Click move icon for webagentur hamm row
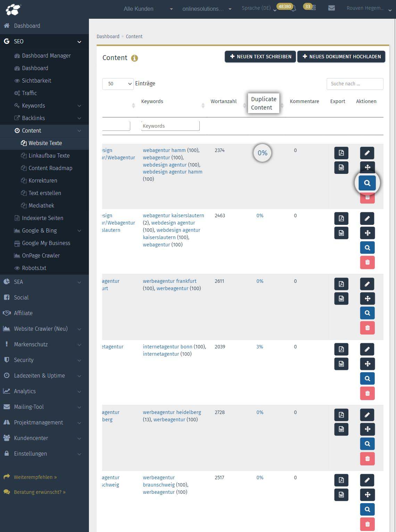The height and width of the screenshot is (532, 396). click(367, 167)
